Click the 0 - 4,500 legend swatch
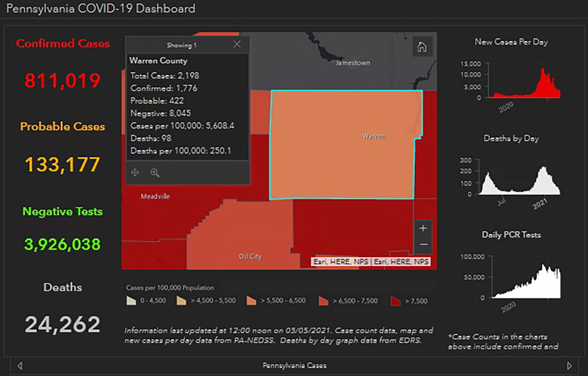This screenshot has height=376, width=588. pos(131,301)
